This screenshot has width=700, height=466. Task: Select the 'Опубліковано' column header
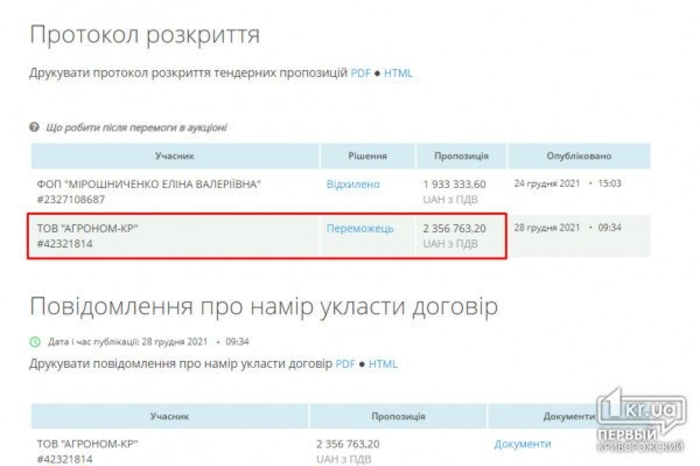579,156
